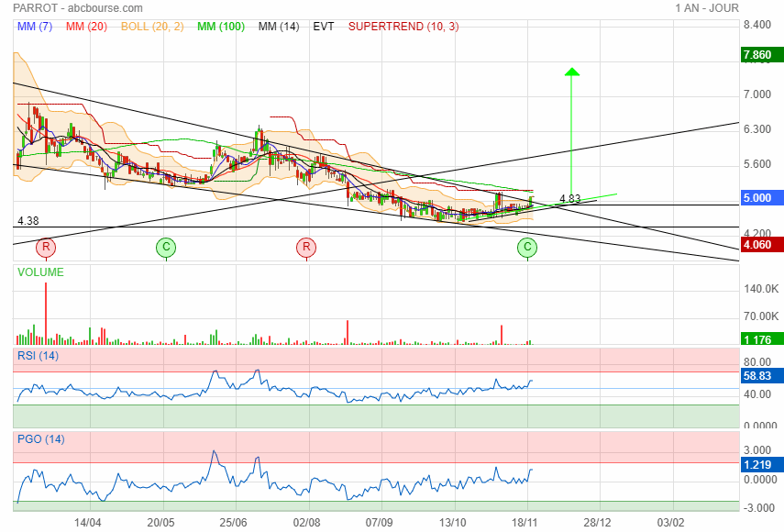Screen dimensions: 784x532
Task: Click the 14/04 date label
Action: click(x=87, y=523)
